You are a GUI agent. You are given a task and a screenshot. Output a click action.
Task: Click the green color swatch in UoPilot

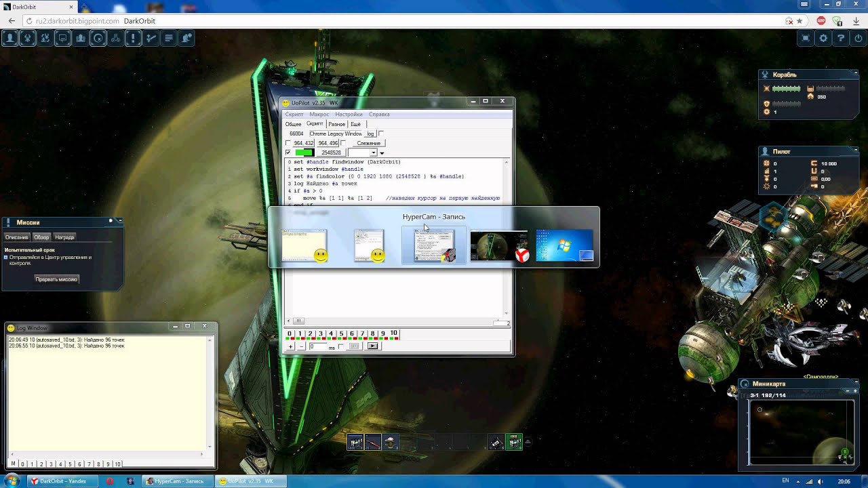(304, 152)
